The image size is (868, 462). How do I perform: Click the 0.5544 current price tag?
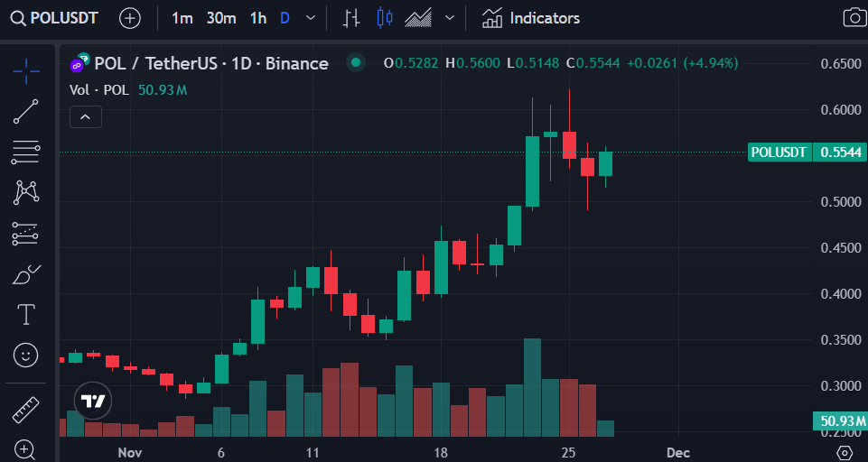pos(840,152)
